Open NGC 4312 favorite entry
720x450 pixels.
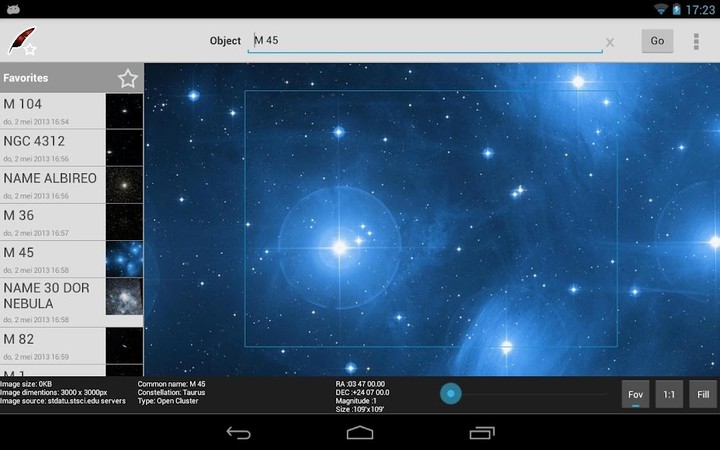(x=53, y=147)
